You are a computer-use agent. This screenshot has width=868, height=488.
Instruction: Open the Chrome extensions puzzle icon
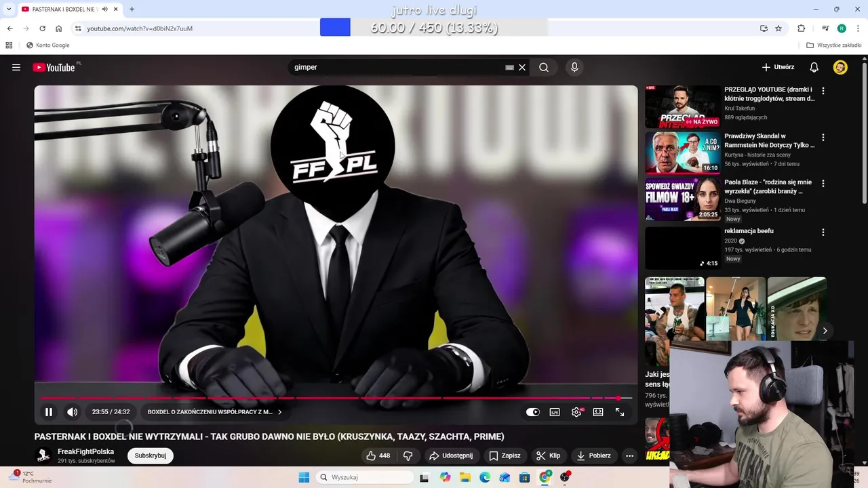point(802,28)
